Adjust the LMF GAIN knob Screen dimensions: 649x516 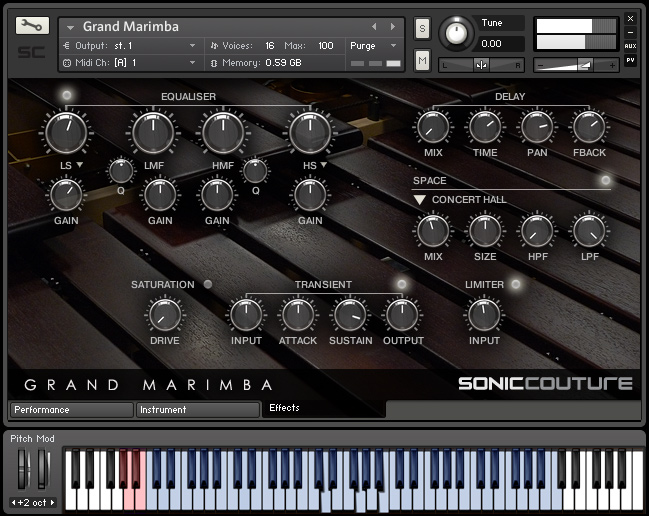click(x=160, y=195)
